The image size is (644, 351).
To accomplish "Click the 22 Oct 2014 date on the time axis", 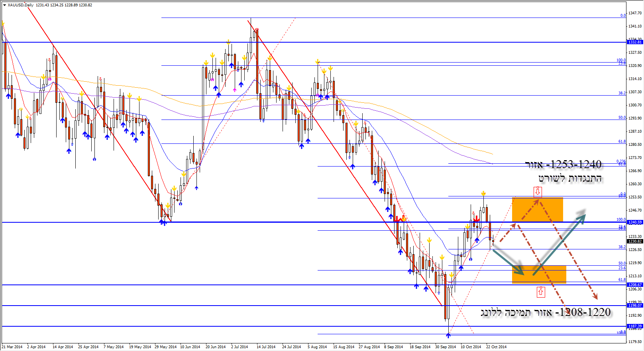I will (496, 347).
